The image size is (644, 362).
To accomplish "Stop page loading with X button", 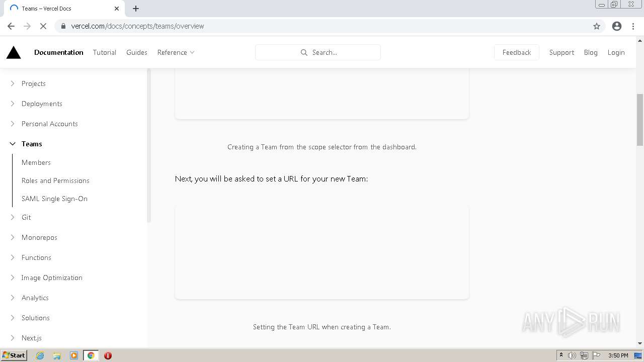I will 43,26.
